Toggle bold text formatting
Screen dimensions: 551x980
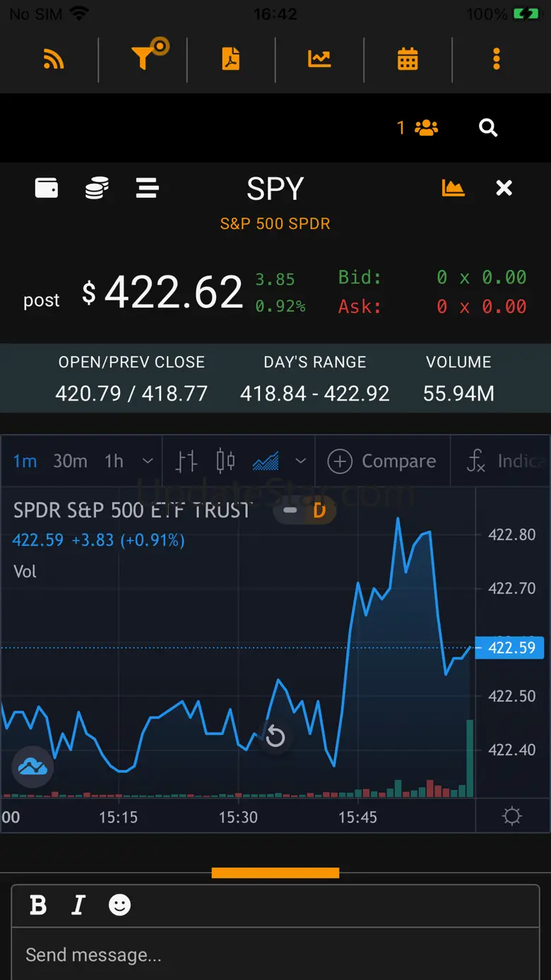coord(38,905)
